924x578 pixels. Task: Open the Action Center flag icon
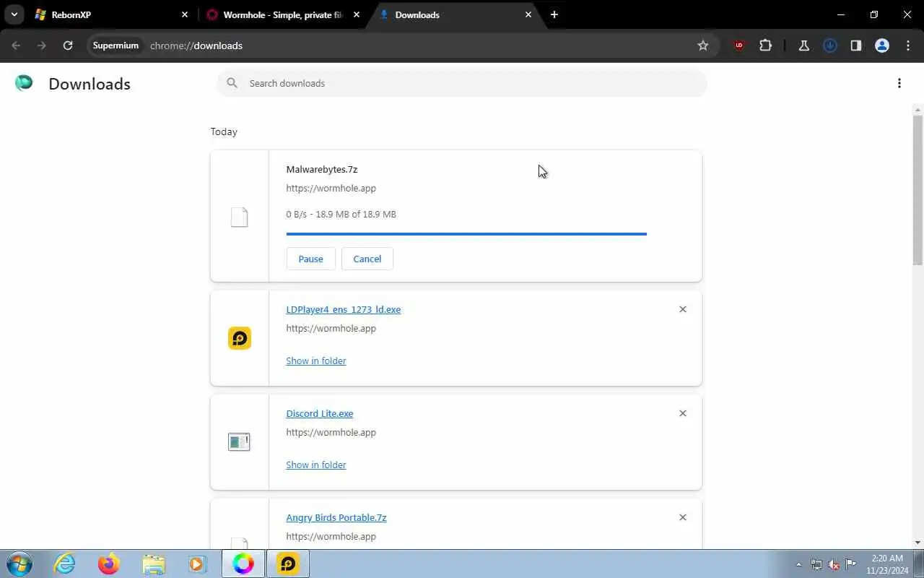click(851, 564)
